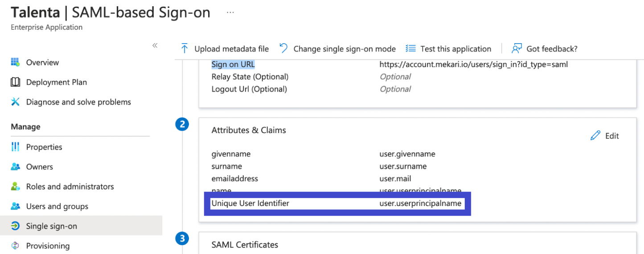
Task: Click the Test this application checklist icon
Action: (x=410, y=48)
